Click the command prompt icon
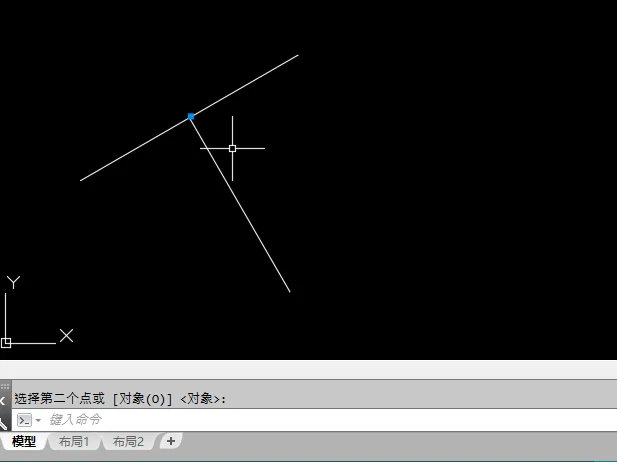 tap(24, 420)
